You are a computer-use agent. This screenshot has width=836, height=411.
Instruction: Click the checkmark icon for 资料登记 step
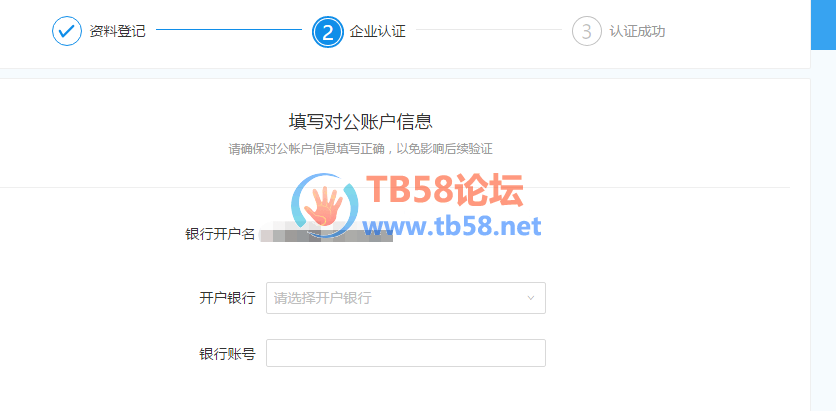click(67, 31)
